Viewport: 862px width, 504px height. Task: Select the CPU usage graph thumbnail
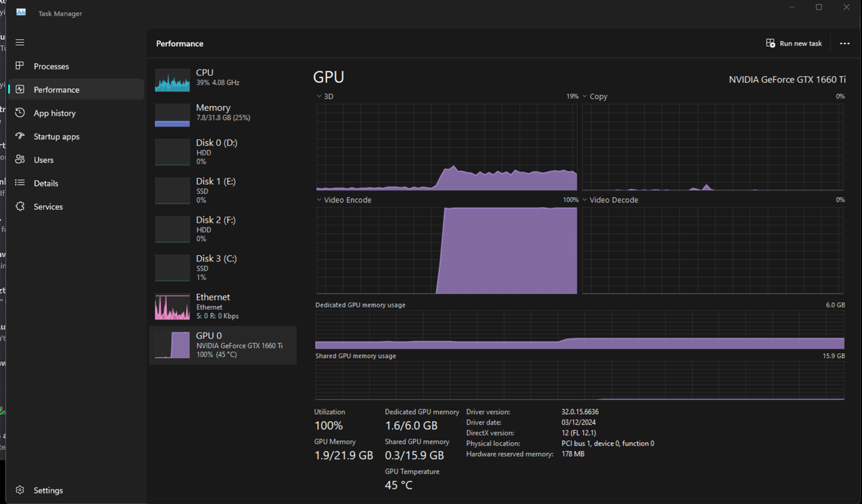(172, 79)
